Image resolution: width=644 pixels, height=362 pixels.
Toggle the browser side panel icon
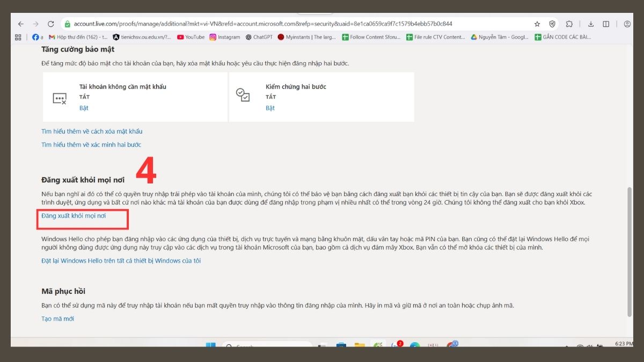pyautogui.click(x=606, y=24)
